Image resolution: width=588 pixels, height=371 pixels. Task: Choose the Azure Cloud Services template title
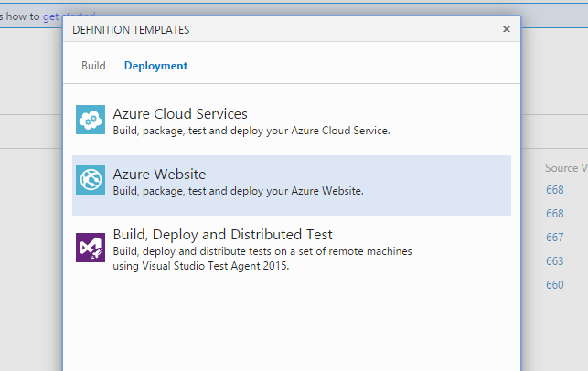(180, 114)
